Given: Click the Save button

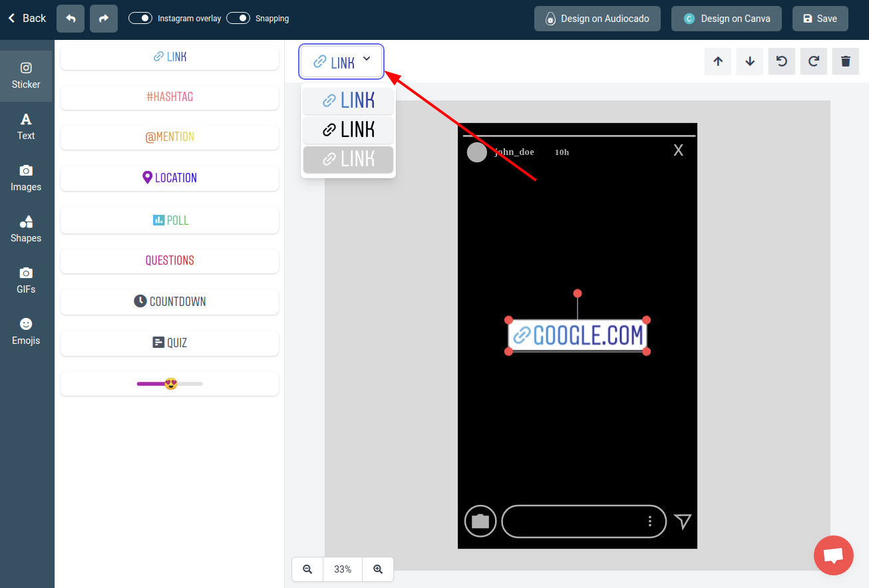Looking at the screenshot, I should (820, 19).
